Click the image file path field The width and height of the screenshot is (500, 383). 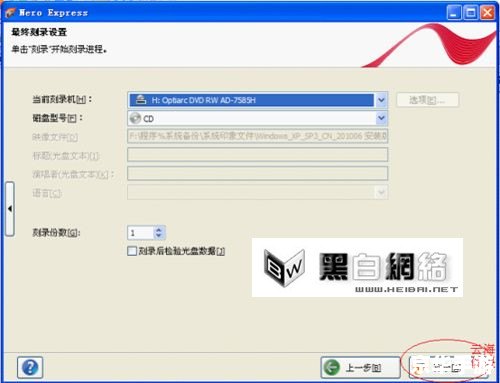pos(257,136)
